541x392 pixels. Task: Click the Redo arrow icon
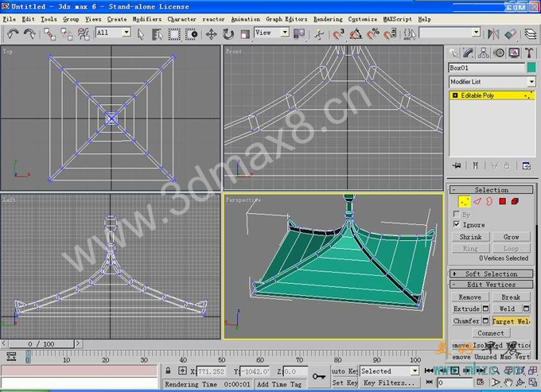coord(29,33)
